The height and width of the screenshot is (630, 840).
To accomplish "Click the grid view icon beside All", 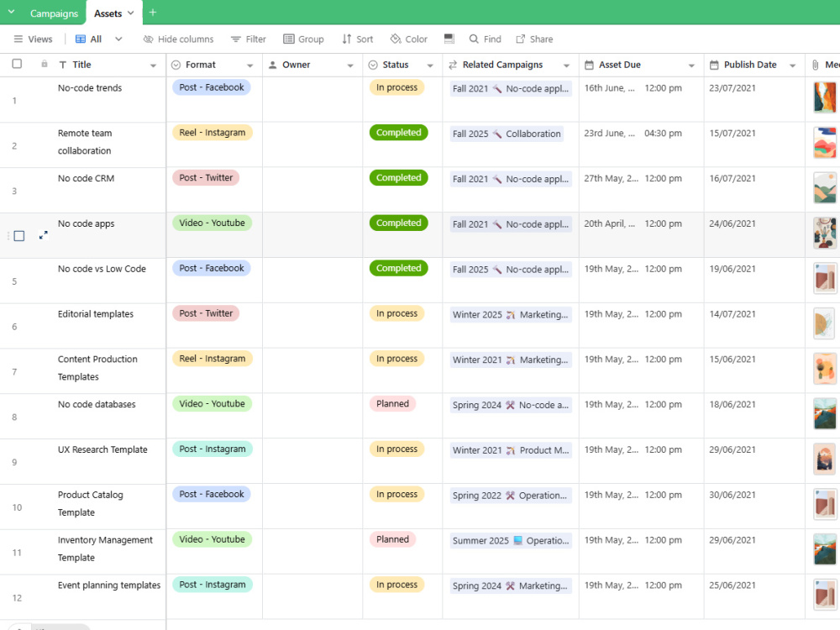I will click(x=81, y=39).
